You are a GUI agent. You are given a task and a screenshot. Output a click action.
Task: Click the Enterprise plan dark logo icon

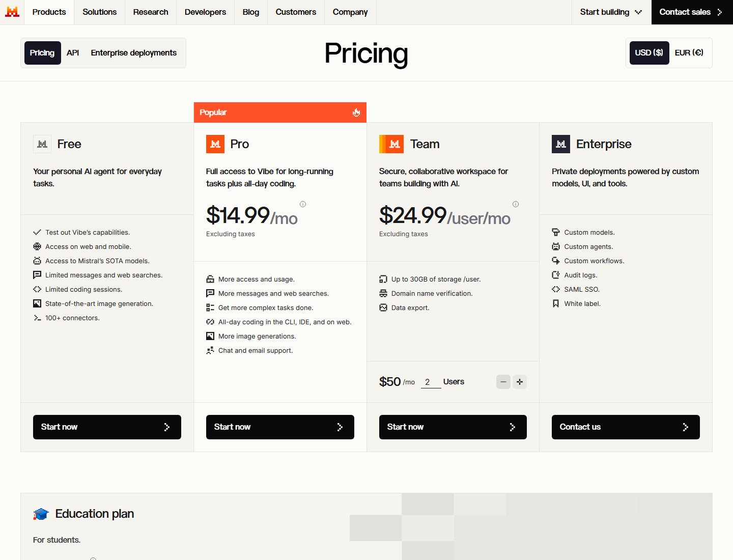561,144
